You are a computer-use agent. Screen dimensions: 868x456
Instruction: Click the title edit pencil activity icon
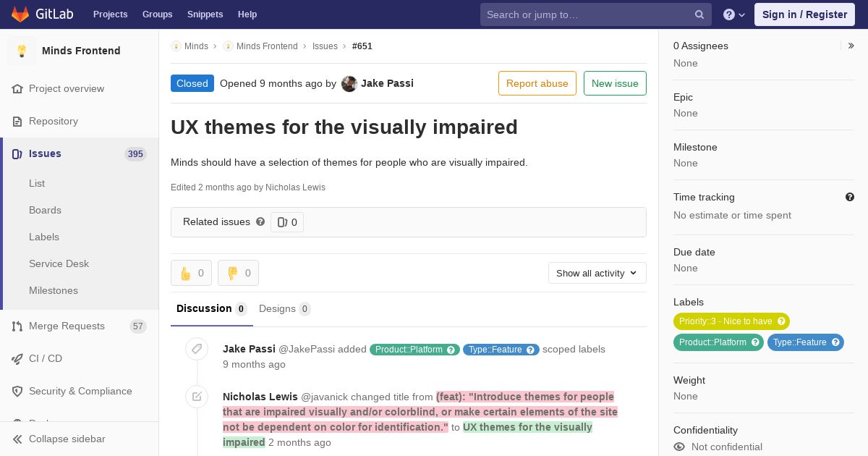pyautogui.click(x=197, y=397)
